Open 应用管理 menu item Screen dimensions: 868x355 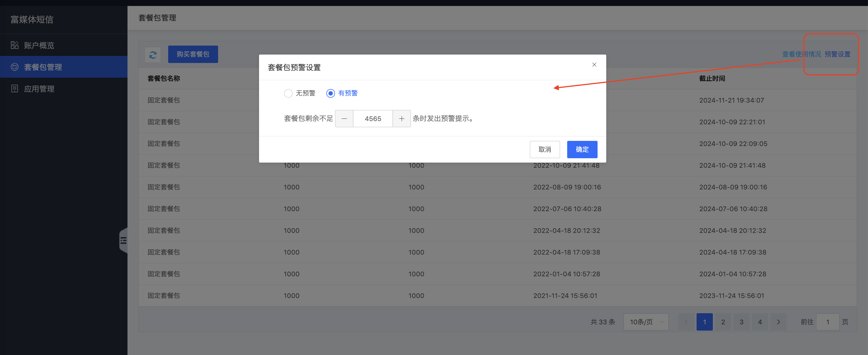point(64,89)
